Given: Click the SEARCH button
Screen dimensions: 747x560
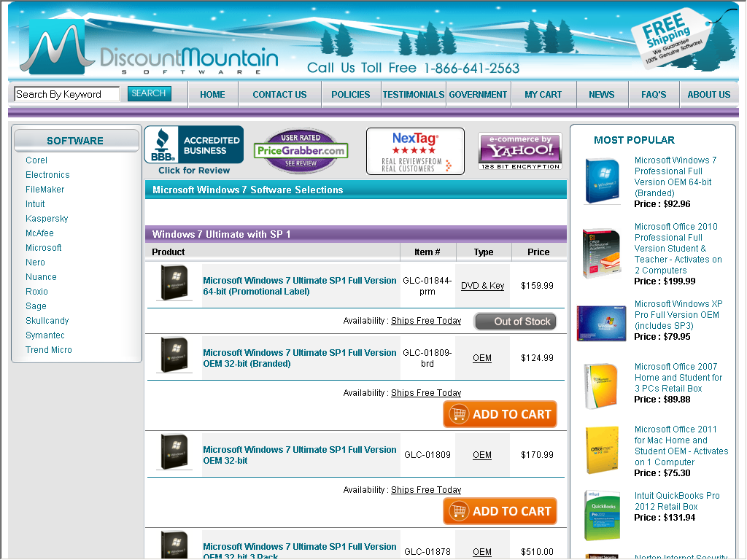Looking at the screenshot, I should 149,93.
